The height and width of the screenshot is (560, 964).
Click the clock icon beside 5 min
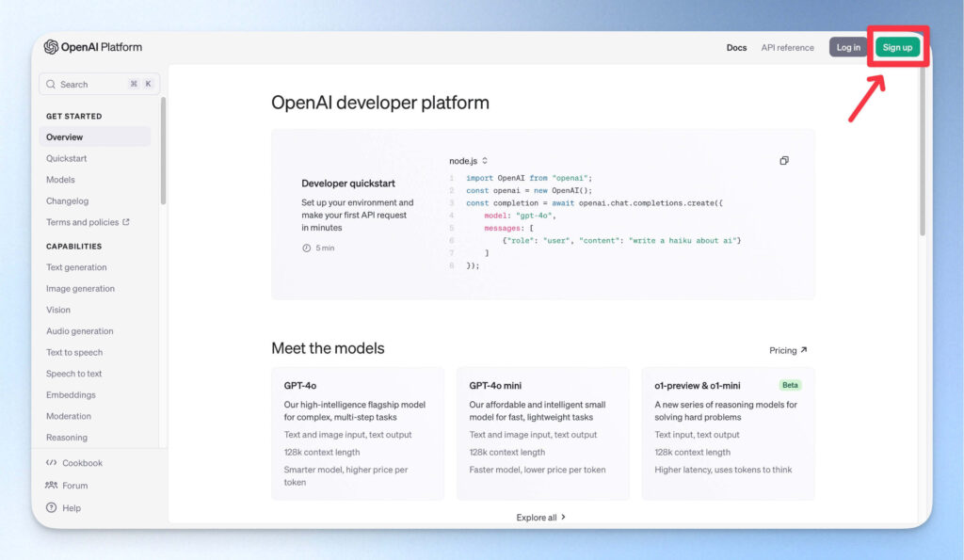tap(306, 248)
